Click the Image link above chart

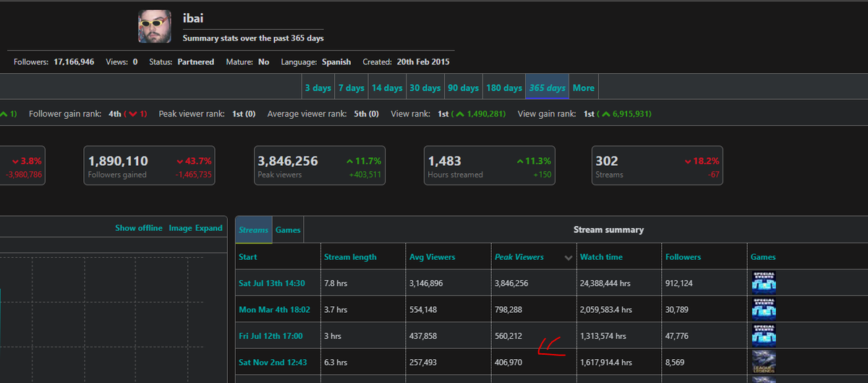click(x=180, y=228)
